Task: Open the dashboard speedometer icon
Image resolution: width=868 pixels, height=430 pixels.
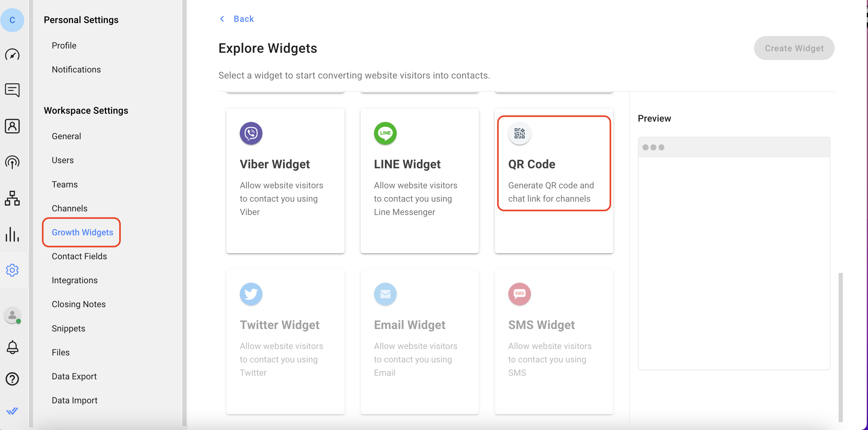Action: pos(12,55)
